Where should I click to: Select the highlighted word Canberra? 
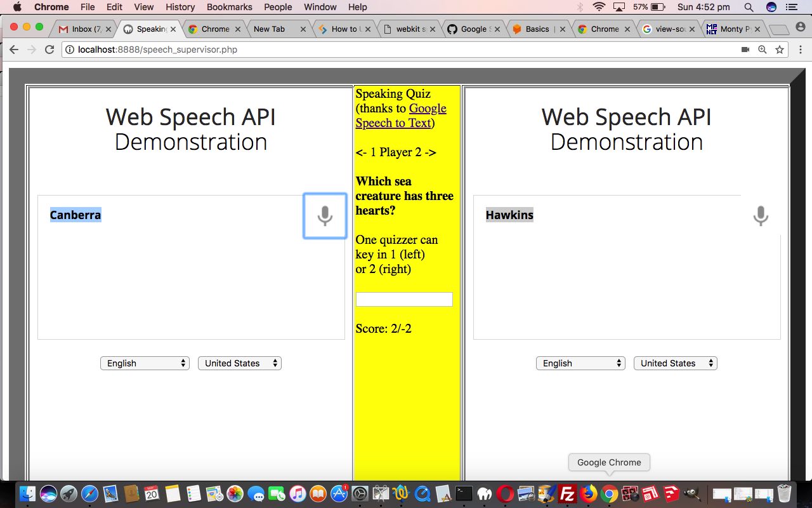click(x=75, y=215)
